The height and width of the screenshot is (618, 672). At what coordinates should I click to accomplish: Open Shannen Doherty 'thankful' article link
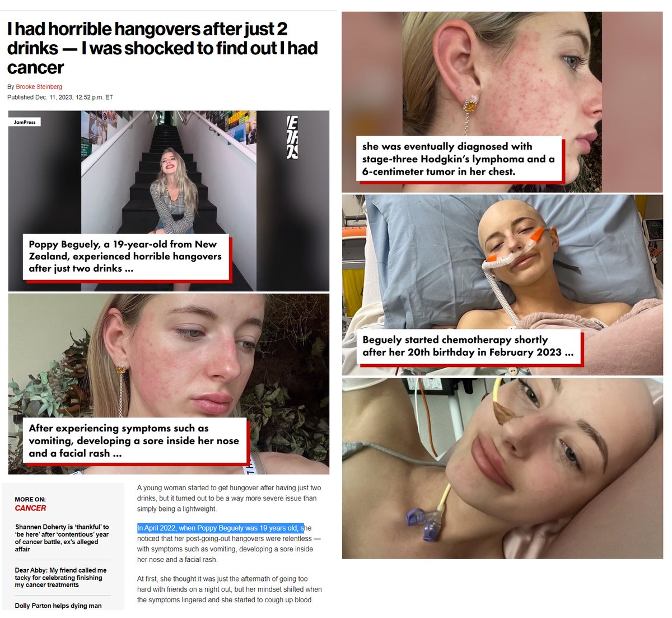coord(62,538)
